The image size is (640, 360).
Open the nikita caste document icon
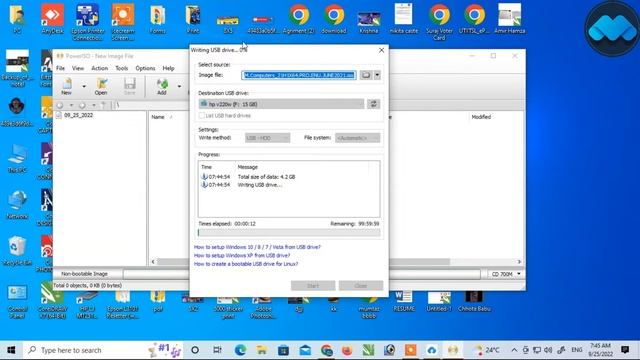tap(403, 19)
